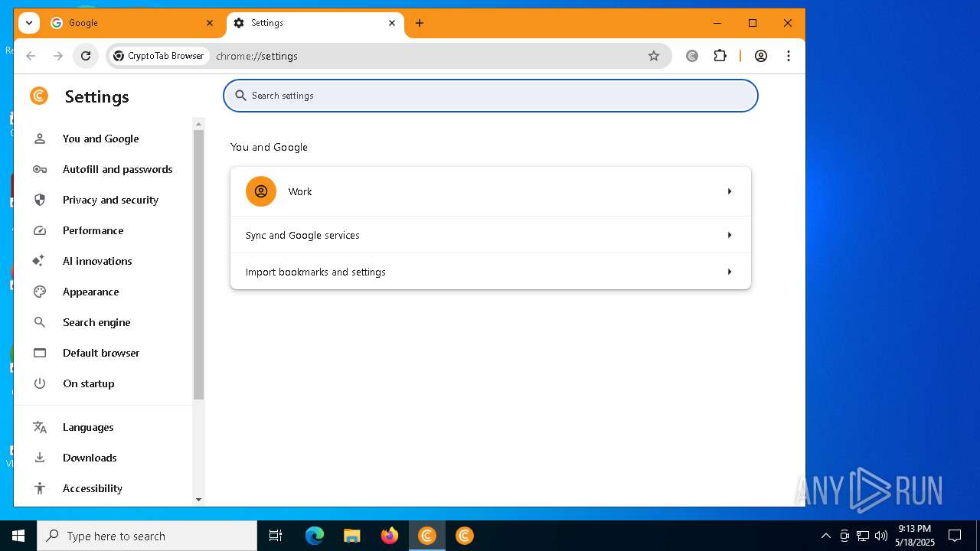
Task: Click the translate Languages icon
Action: pos(40,427)
